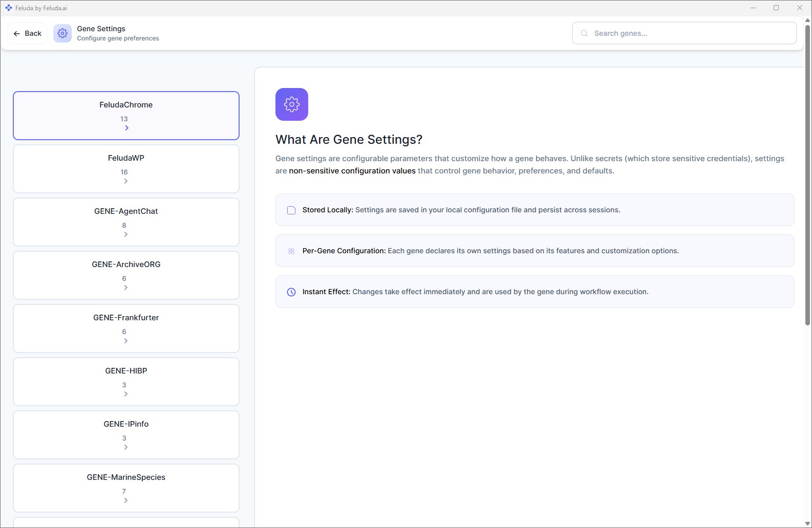Choose the GENE-MarineSpecies gene entry
The width and height of the screenshot is (812, 528).
(126, 488)
